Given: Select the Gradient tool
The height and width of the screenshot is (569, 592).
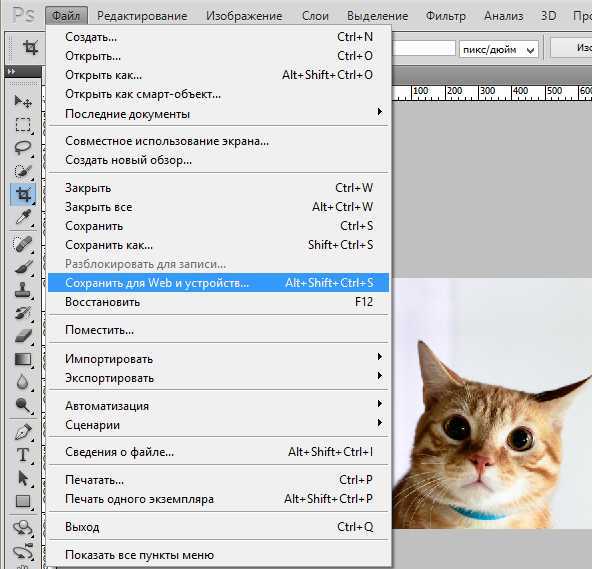Looking at the screenshot, I should (x=23, y=359).
